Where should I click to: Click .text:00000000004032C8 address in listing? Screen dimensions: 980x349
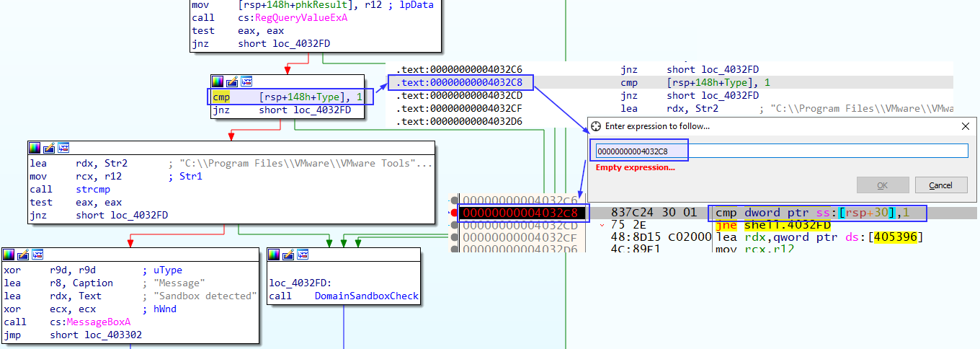pos(459,83)
